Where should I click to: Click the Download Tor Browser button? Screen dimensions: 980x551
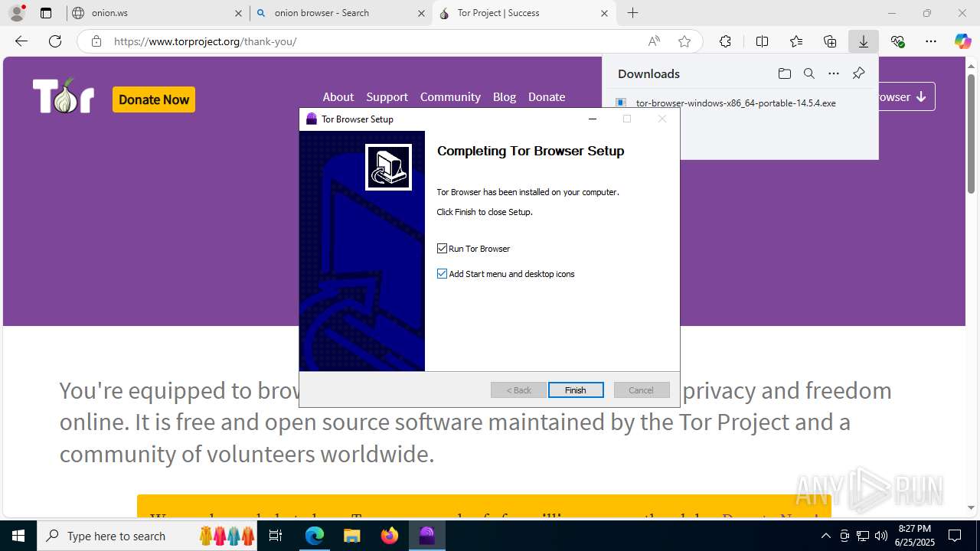[x=906, y=96]
